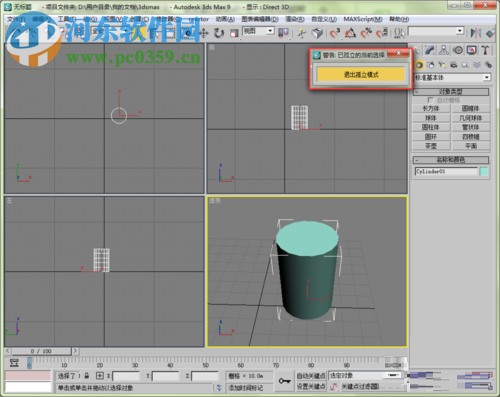Select the Rotate transform tool
500x397 pixels.
(x=219, y=33)
